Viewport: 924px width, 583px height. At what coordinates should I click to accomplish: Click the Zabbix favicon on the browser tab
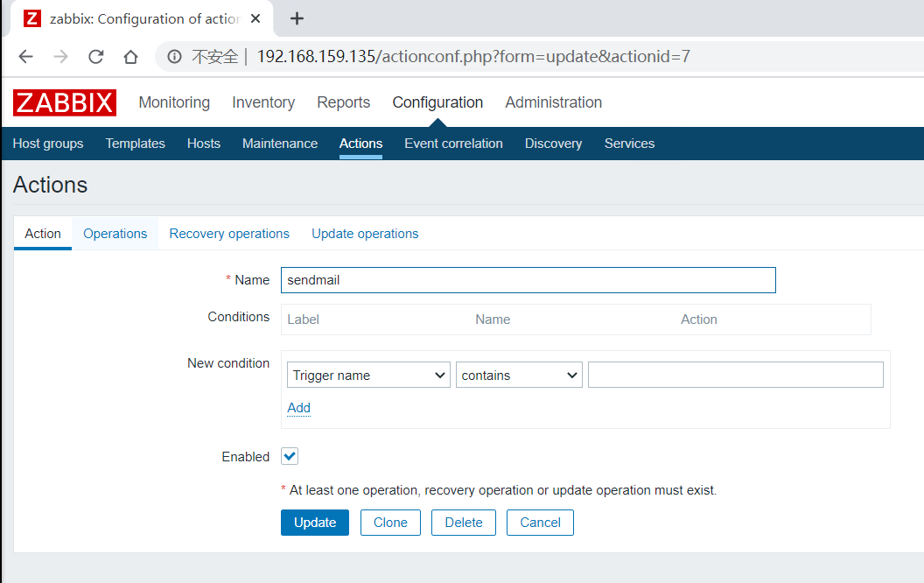(x=32, y=19)
